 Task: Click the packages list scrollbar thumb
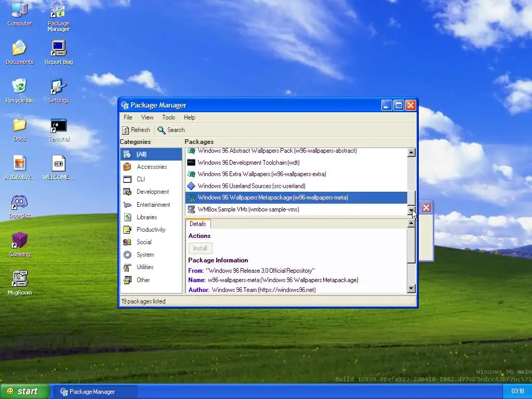pyautogui.click(x=411, y=198)
